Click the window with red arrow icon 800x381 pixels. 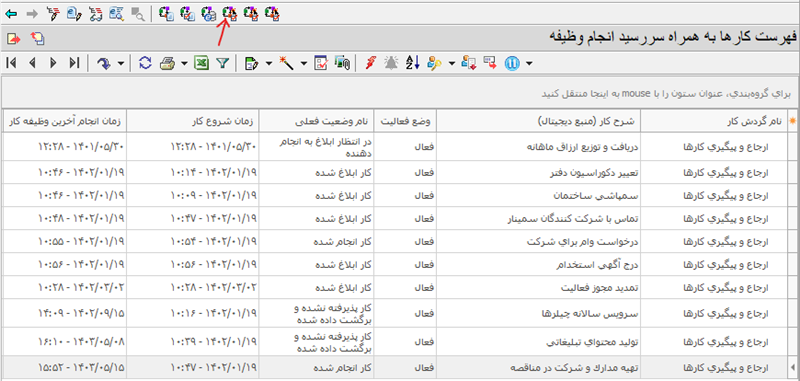[490, 63]
